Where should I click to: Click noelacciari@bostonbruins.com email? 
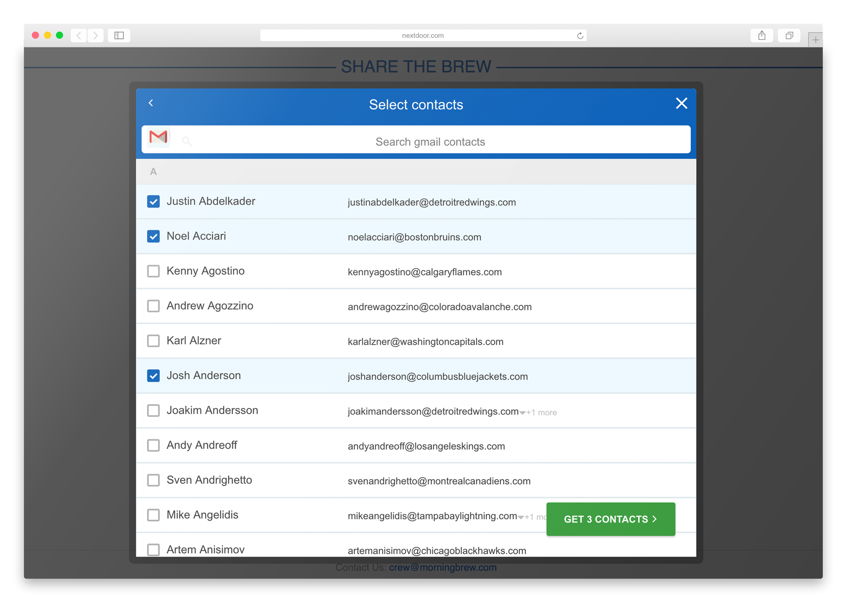pos(414,237)
